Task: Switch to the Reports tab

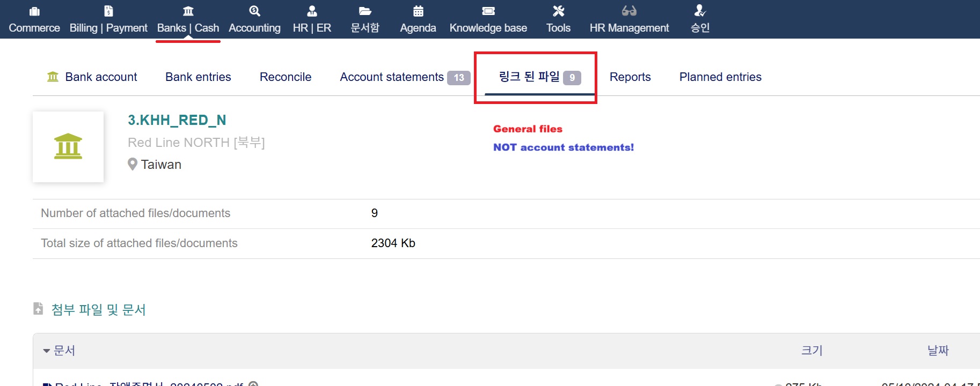Action: pyautogui.click(x=630, y=77)
